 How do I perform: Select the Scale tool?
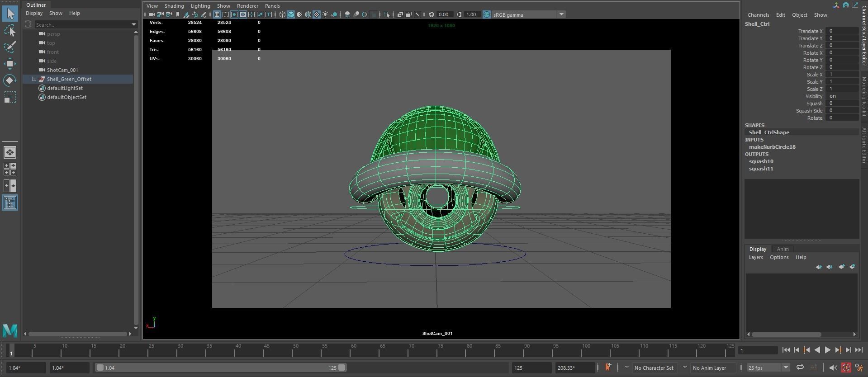tap(10, 97)
